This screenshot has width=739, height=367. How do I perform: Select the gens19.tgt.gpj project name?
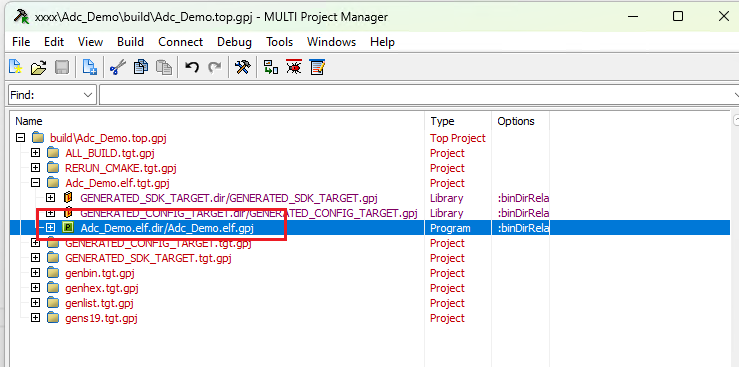pyautogui.click(x=101, y=318)
